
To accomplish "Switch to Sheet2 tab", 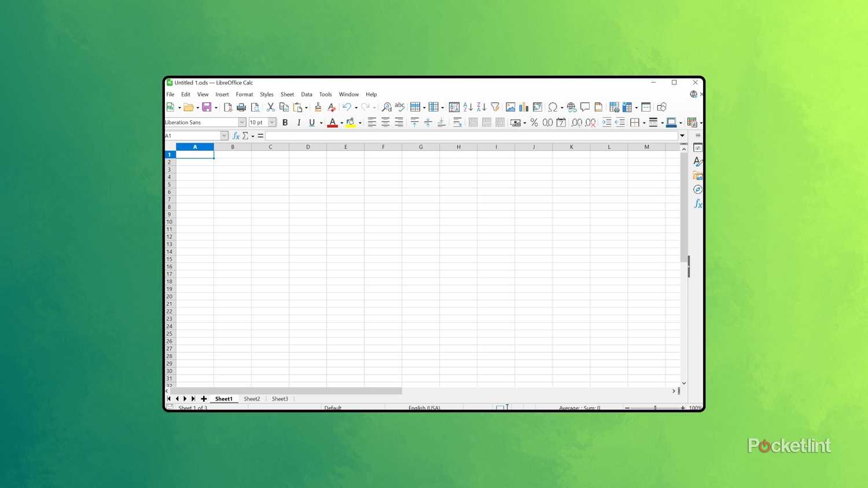I will 252,398.
